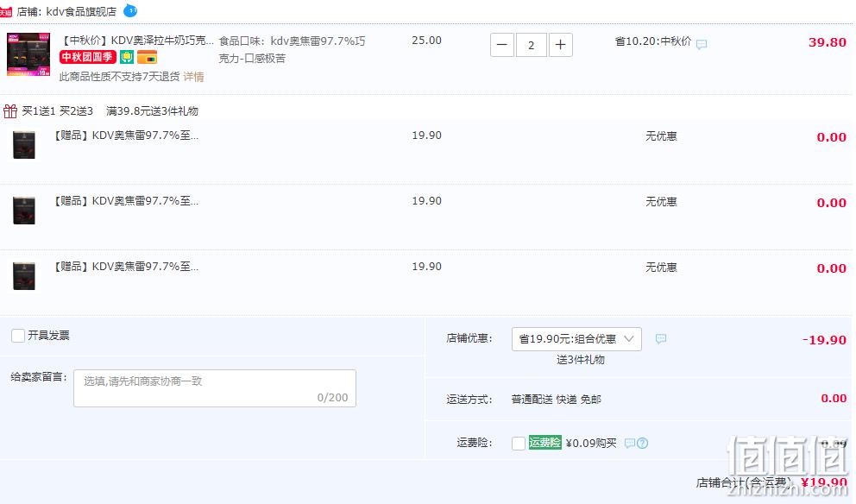
Task: Open the blue Wangwang chat icon next to kdv食品旗舰店
Action: (130, 10)
